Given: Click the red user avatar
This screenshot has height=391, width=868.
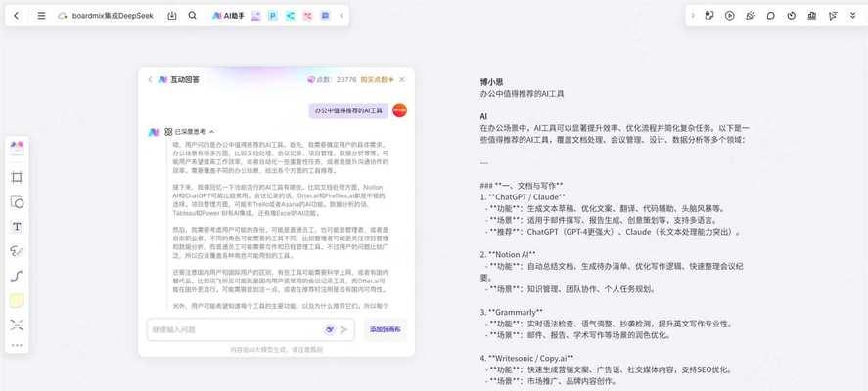Looking at the screenshot, I should point(399,110).
